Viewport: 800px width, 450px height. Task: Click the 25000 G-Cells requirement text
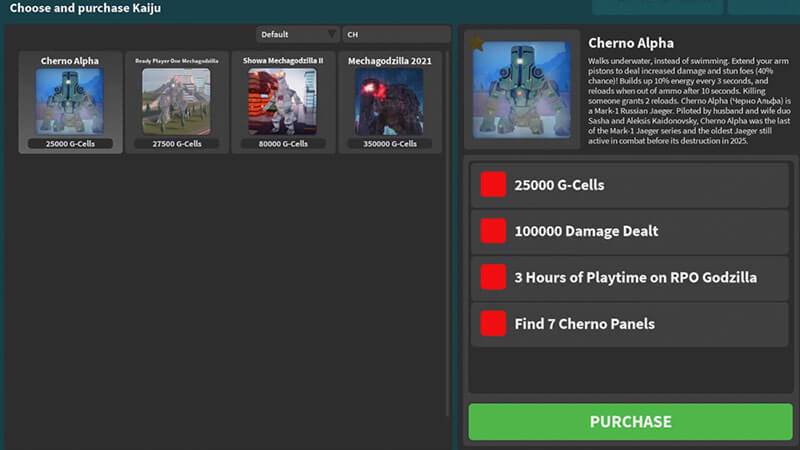(559, 185)
